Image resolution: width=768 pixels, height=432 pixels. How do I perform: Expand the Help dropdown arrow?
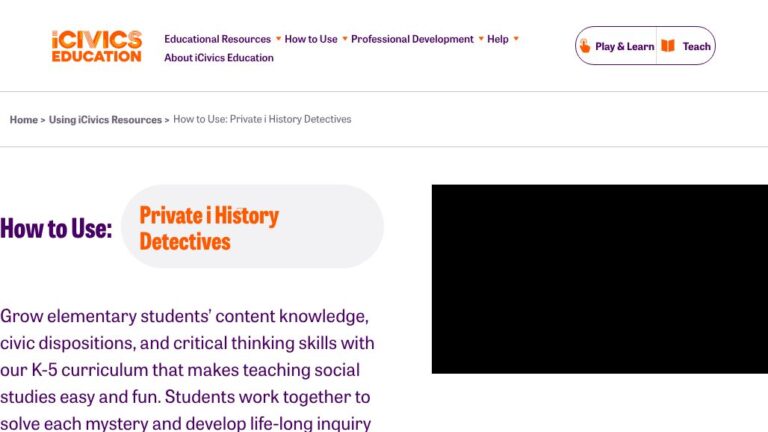[x=516, y=38]
